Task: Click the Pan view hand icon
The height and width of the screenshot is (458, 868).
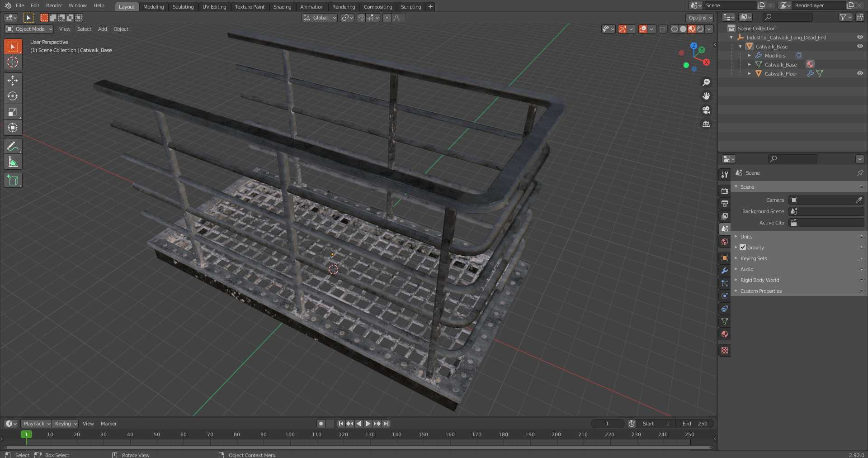Action: click(706, 96)
